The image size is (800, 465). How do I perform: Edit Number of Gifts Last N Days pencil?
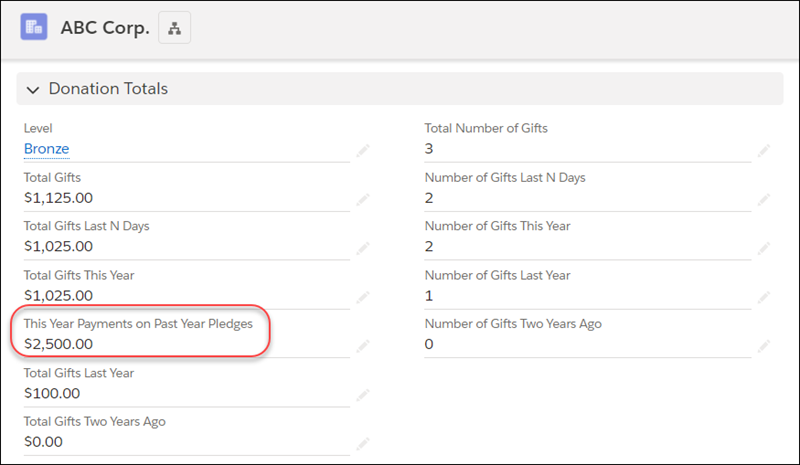(764, 200)
